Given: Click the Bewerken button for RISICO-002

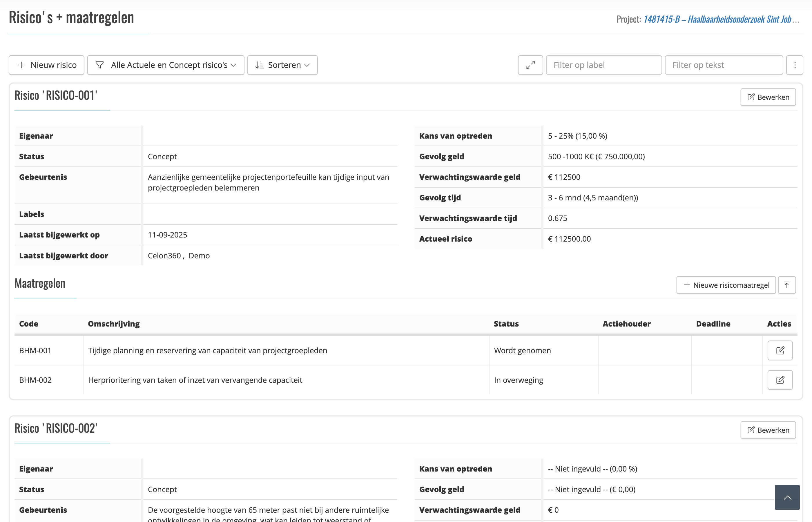Looking at the screenshot, I should tap(768, 430).
